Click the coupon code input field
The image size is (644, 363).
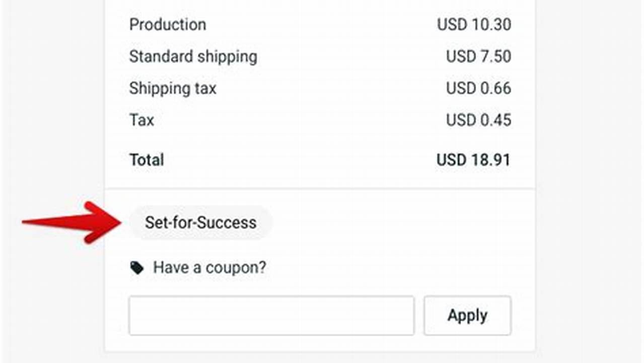pos(271,315)
